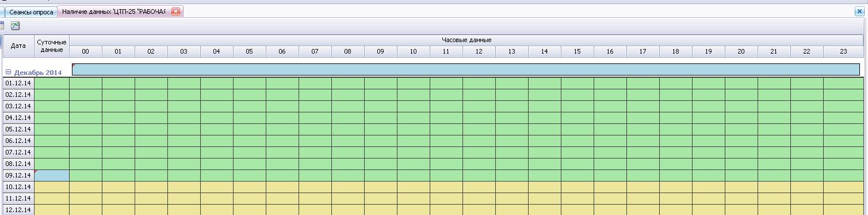
Task: Select the 06.12.14 date row
Action: coord(18,141)
